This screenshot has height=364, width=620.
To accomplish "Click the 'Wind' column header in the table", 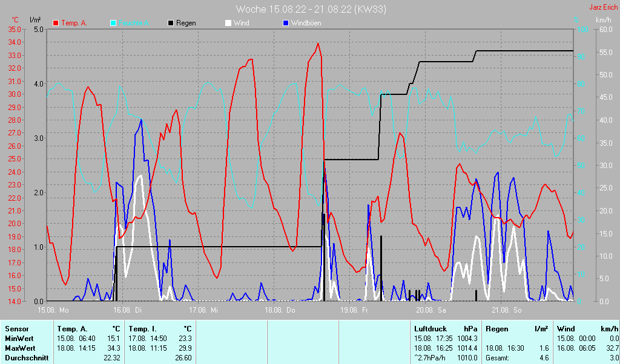I will pos(566,329).
